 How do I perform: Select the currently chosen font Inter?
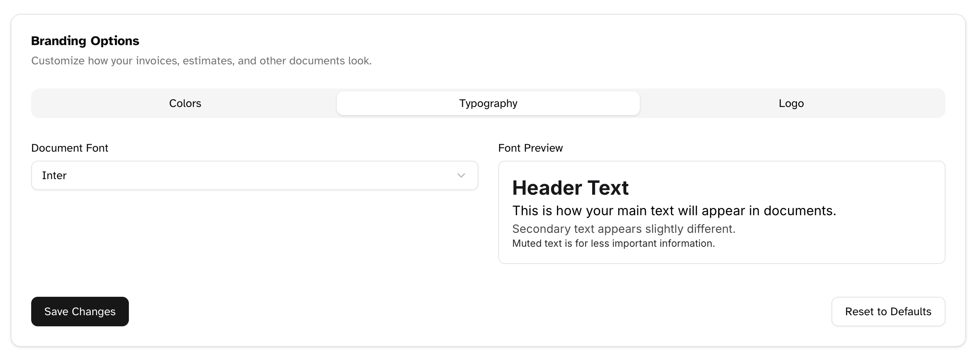(55, 175)
